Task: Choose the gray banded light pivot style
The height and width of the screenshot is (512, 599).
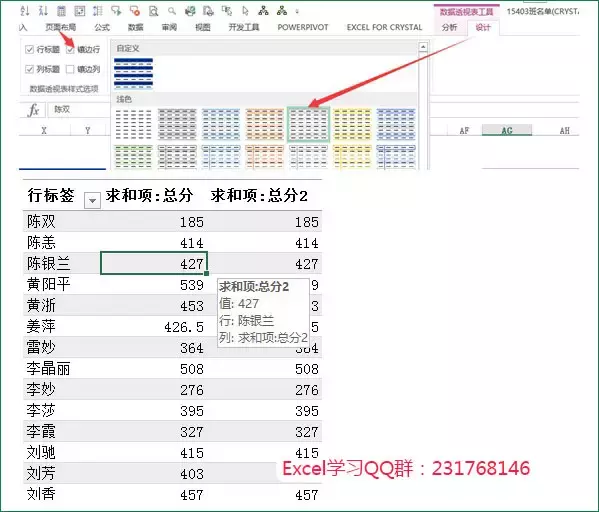Action: pos(177,124)
